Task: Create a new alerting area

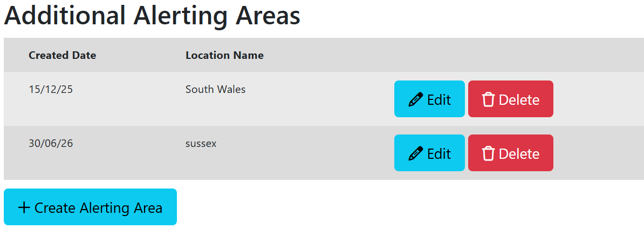Action: 91,207
